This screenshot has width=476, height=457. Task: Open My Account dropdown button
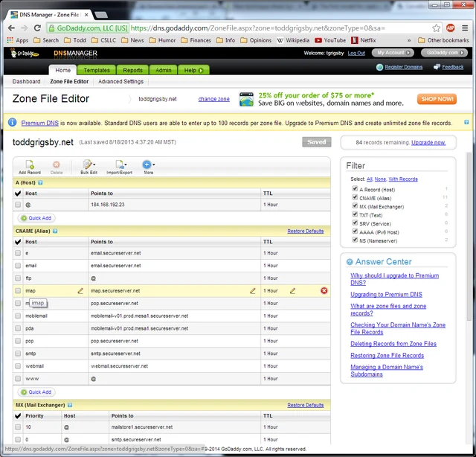[x=393, y=53]
